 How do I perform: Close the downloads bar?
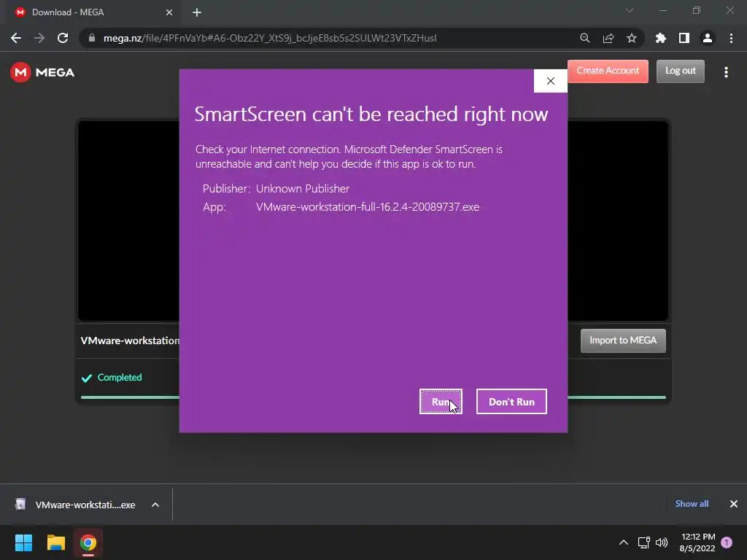tap(734, 504)
